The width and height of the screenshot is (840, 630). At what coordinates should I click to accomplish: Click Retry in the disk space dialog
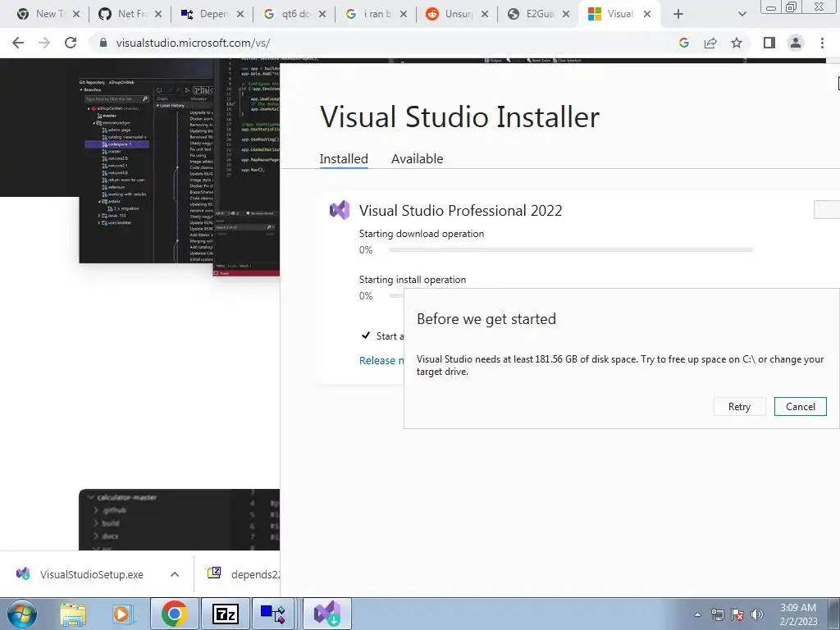[x=739, y=407]
